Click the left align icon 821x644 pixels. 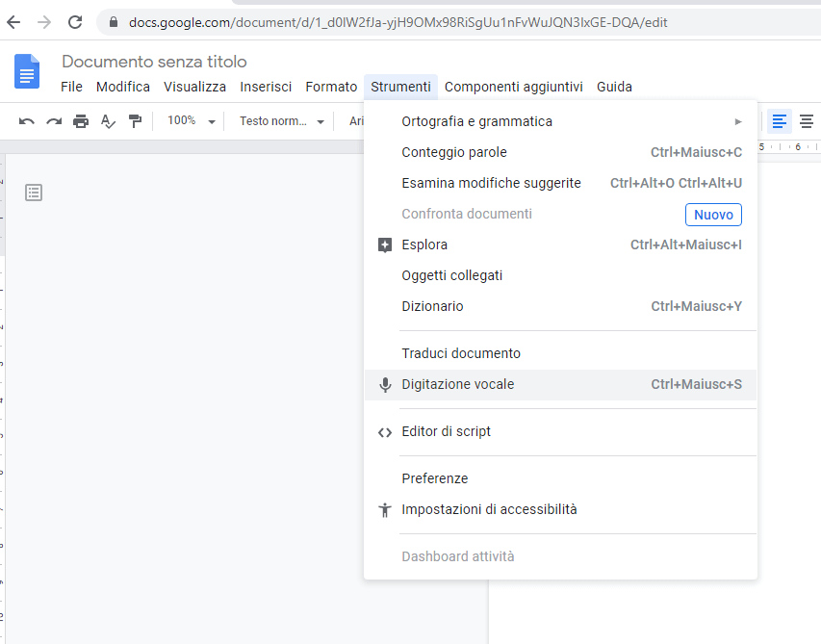click(x=779, y=121)
